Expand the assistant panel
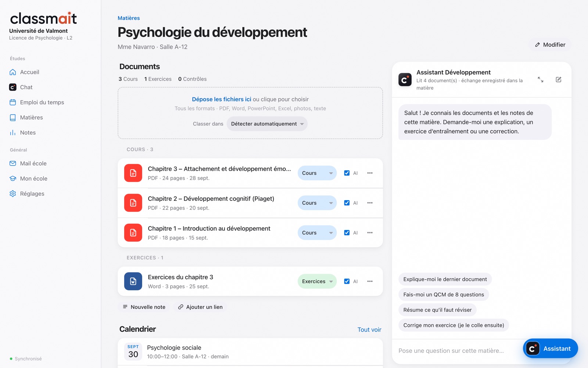This screenshot has height=368, width=588. click(x=541, y=79)
